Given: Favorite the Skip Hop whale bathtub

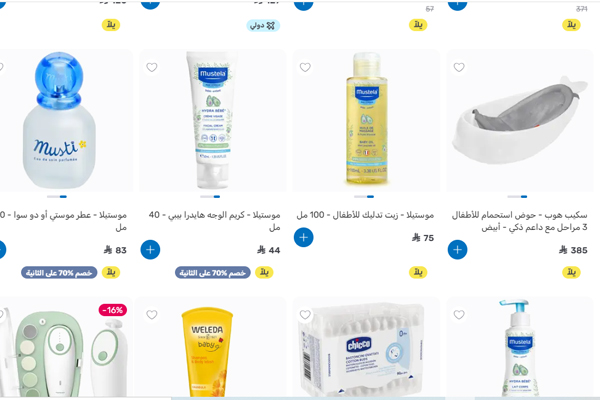Looking at the screenshot, I should pos(459,67).
